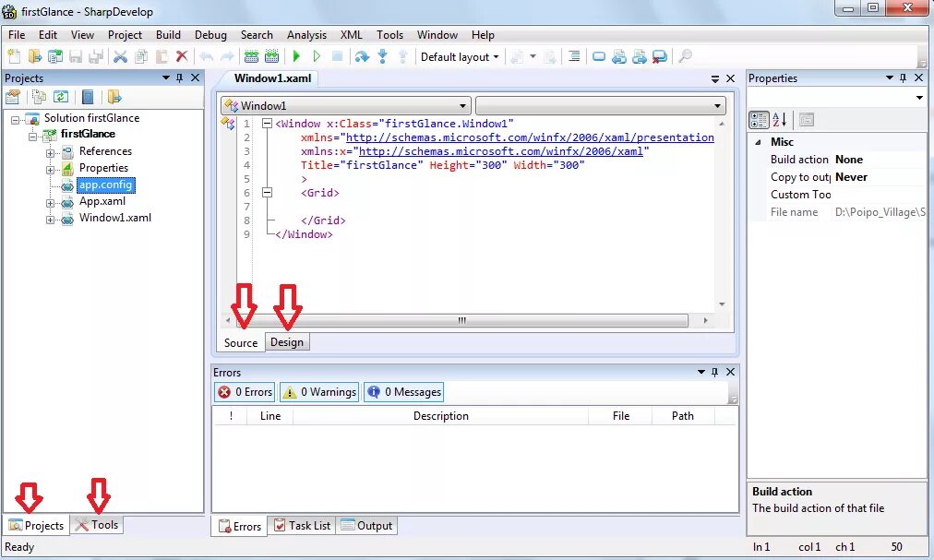Click Projects panel properties icon
Image resolution: width=934 pixels, height=560 pixels.
pyautogui.click(x=13, y=97)
